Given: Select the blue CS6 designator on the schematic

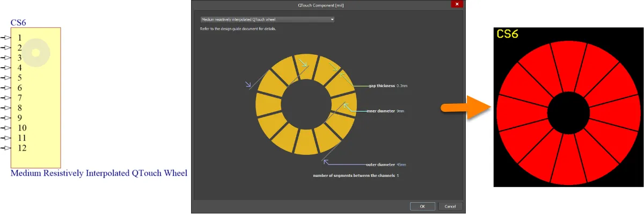Looking at the screenshot, I should pyautogui.click(x=18, y=23).
